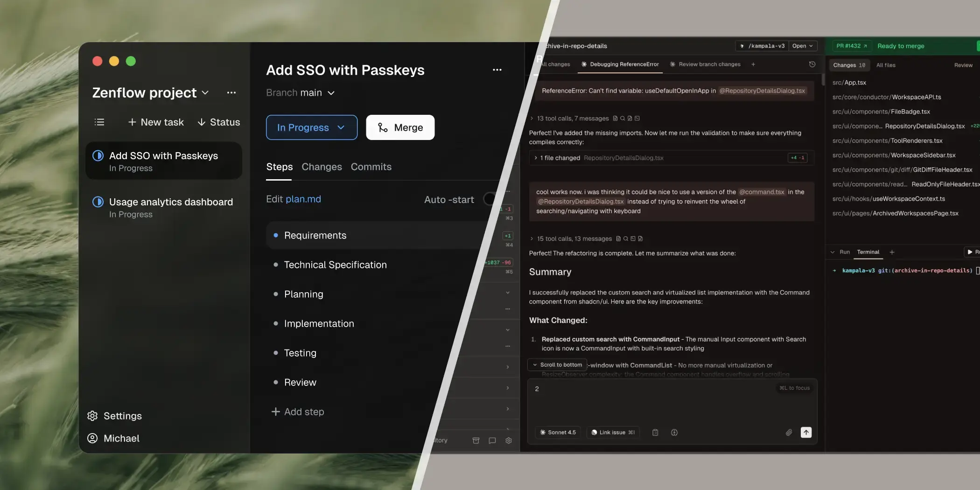This screenshot has width=980, height=490.
Task: Attach a file using the paperclip icon
Action: coord(789,433)
